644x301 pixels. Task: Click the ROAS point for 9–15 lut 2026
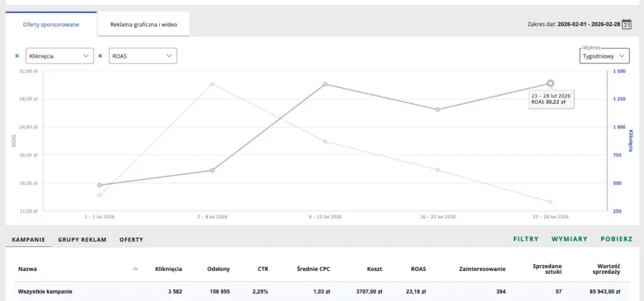click(325, 84)
